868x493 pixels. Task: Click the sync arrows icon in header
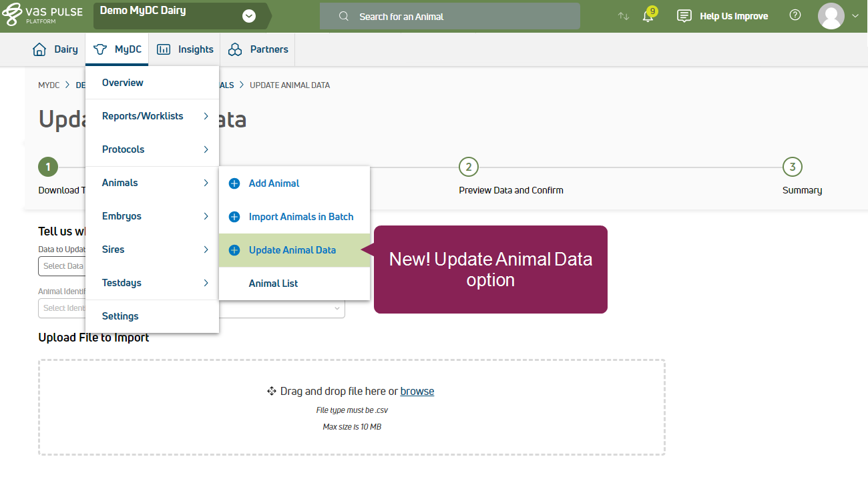point(623,16)
